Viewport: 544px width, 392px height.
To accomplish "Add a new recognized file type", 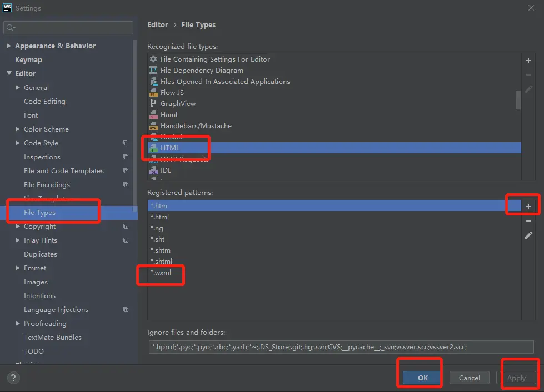I will [x=528, y=61].
